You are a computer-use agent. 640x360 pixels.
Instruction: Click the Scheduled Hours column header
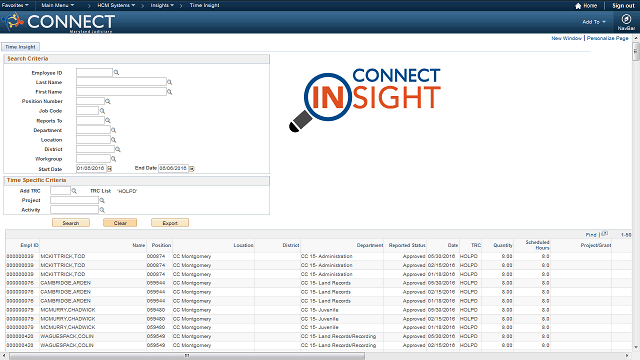click(x=537, y=245)
